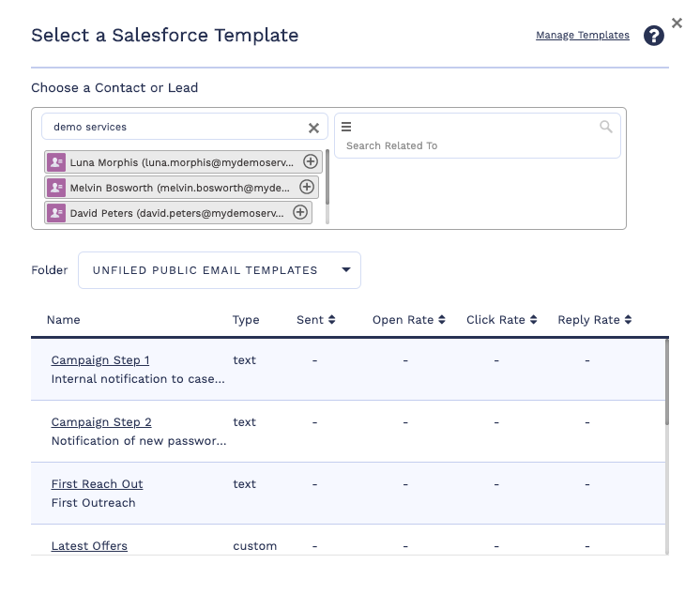Click the Related To search magnifier icon

point(606,127)
